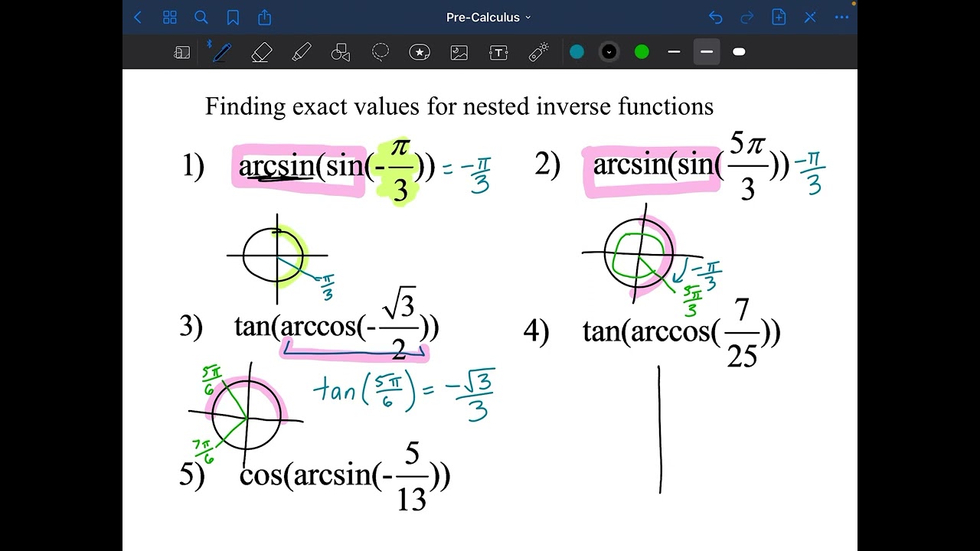The width and height of the screenshot is (980, 551).
Task: Click problem 2 arcsin(sin(5π/3)) expression
Action: point(691,165)
